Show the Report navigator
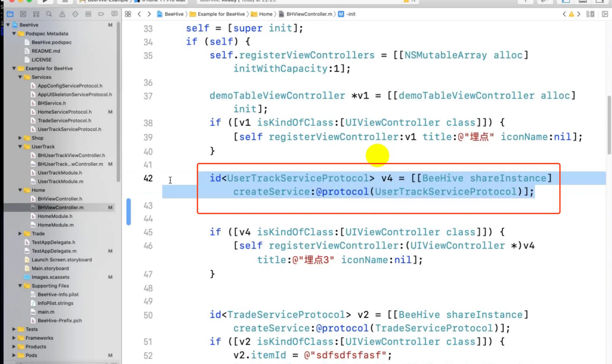Viewport: 612px width, 364px height. point(114,14)
